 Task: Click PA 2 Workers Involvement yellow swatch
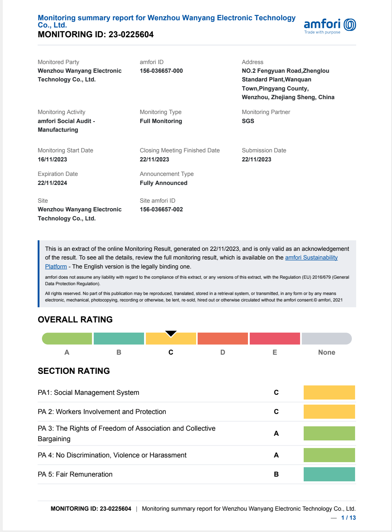pyautogui.click(x=329, y=412)
